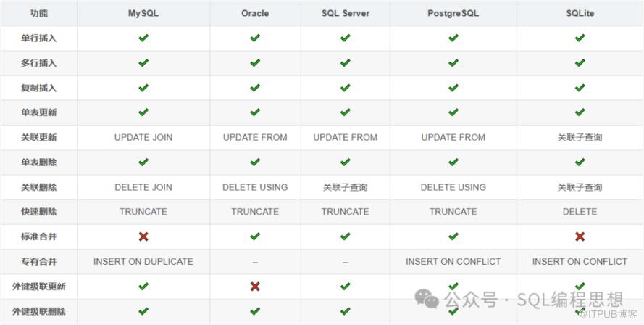Click the red X in SQLite 标准合并 row
The width and height of the screenshot is (644, 325).
click(x=580, y=236)
